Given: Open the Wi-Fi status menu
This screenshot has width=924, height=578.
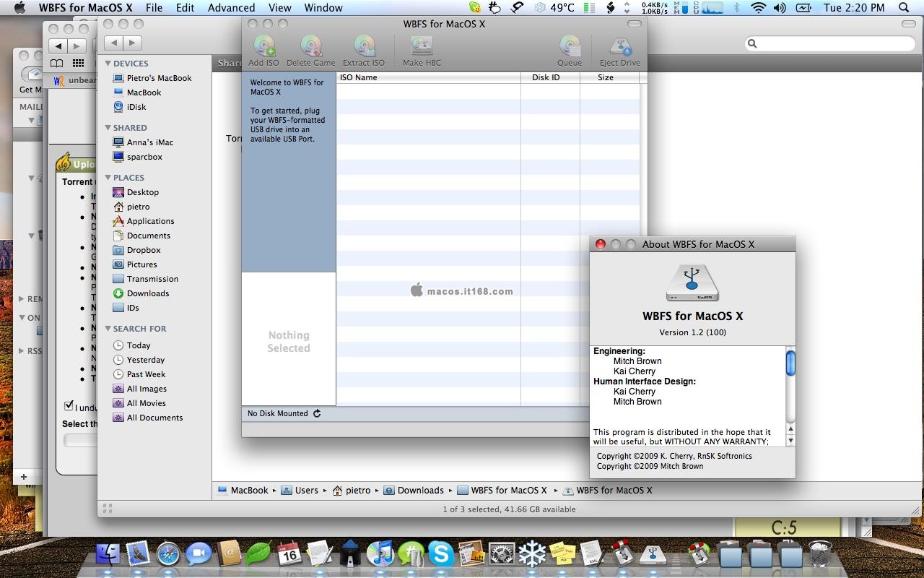Looking at the screenshot, I should point(758,8).
